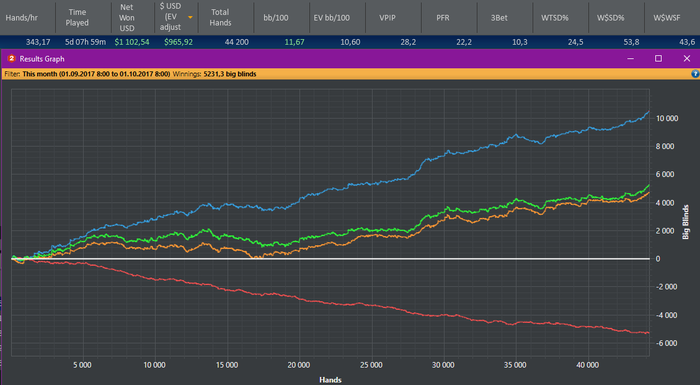The image size is (700, 385).
Task: Select the PFR value 22,2
Action: click(464, 42)
